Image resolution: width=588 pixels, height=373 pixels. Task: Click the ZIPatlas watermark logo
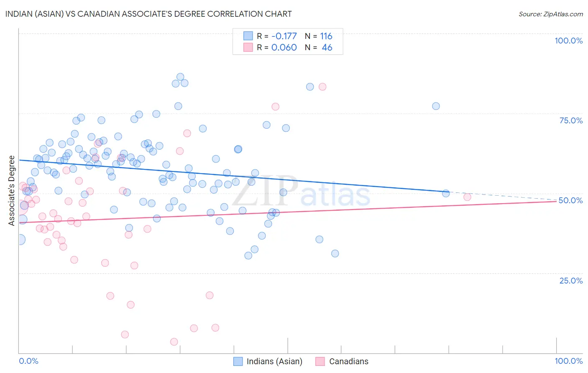(x=301, y=192)
